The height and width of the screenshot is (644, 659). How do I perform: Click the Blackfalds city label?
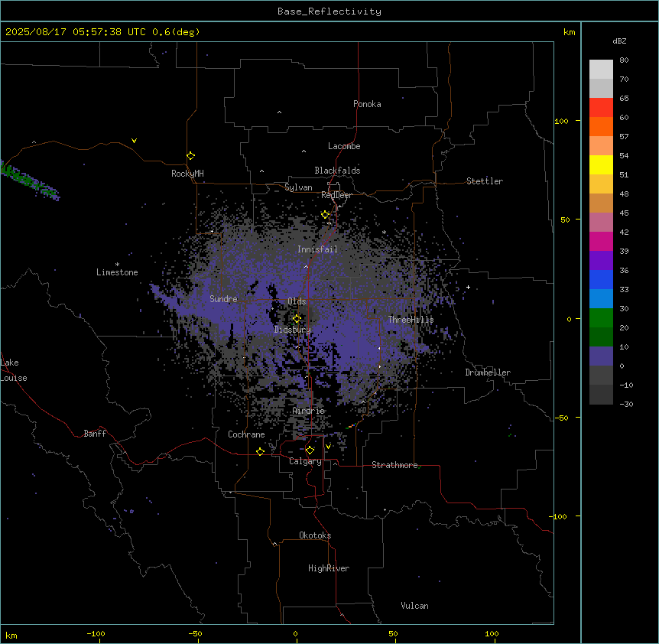[337, 171]
